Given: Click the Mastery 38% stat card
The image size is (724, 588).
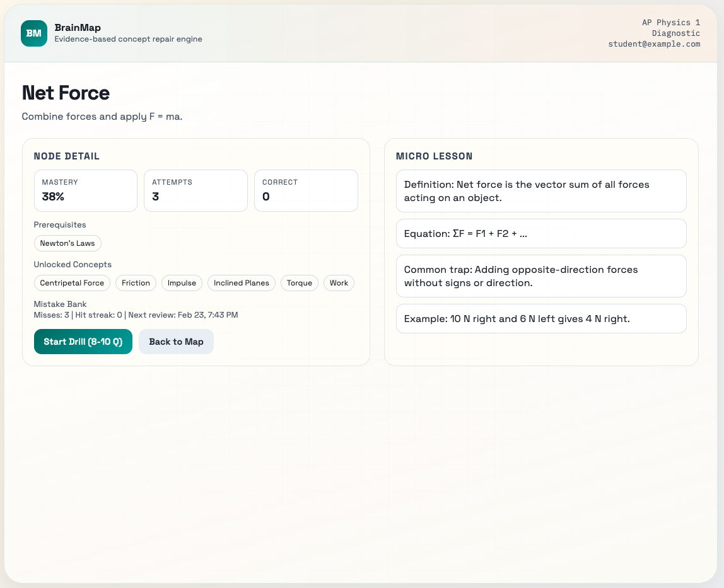Looking at the screenshot, I should 85,190.
